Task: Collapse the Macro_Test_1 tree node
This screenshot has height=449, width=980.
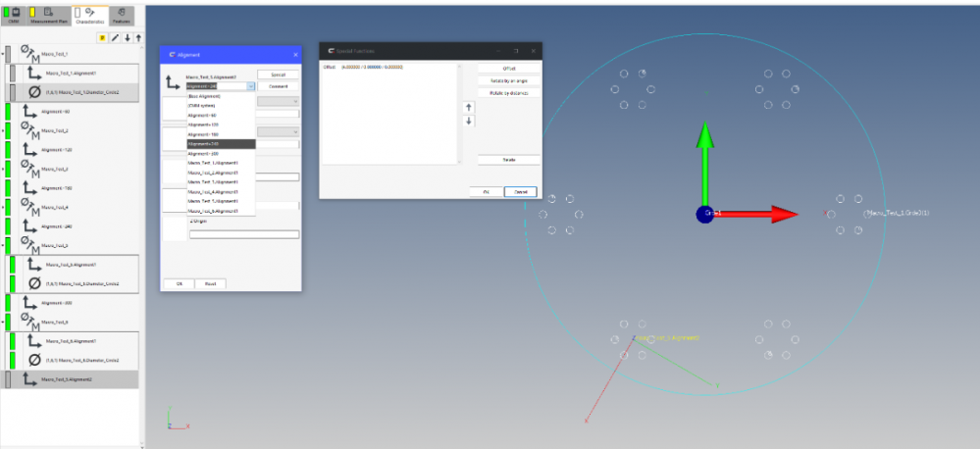Action: click(4, 54)
